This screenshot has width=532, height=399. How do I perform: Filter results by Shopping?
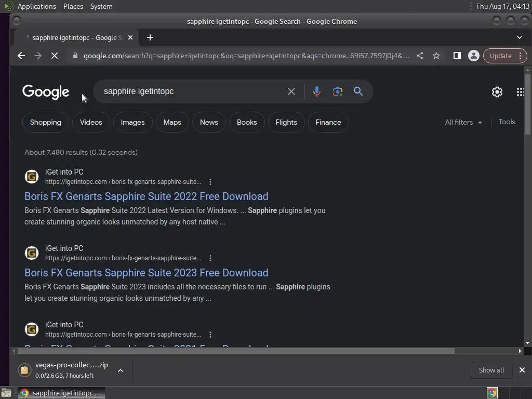click(46, 122)
